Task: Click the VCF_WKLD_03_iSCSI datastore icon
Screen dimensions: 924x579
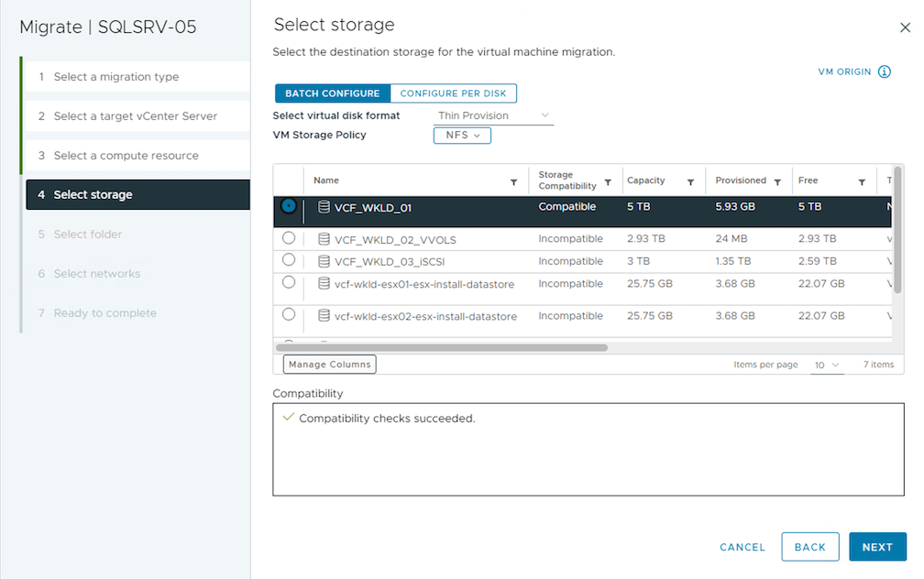Action: click(x=324, y=262)
